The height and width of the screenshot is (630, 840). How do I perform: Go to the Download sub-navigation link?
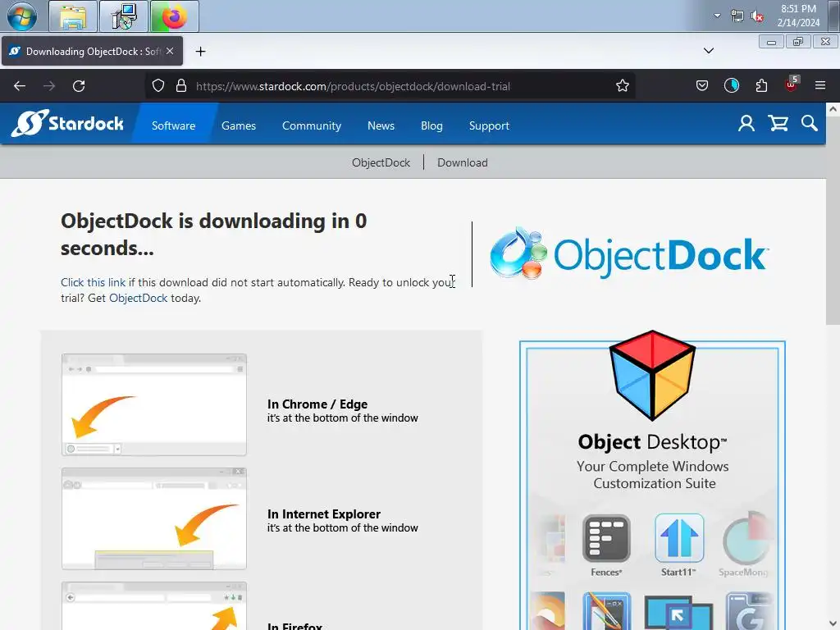tap(463, 162)
